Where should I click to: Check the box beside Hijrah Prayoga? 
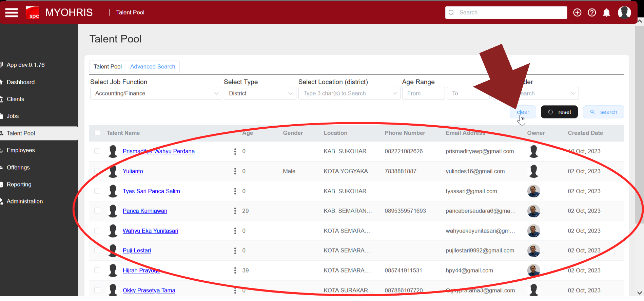[x=97, y=271]
